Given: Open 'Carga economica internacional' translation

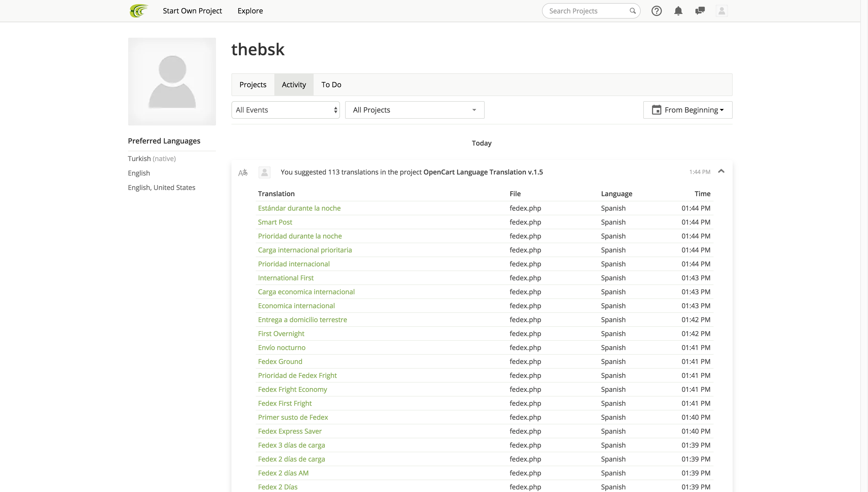Looking at the screenshot, I should (x=306, y=292).
